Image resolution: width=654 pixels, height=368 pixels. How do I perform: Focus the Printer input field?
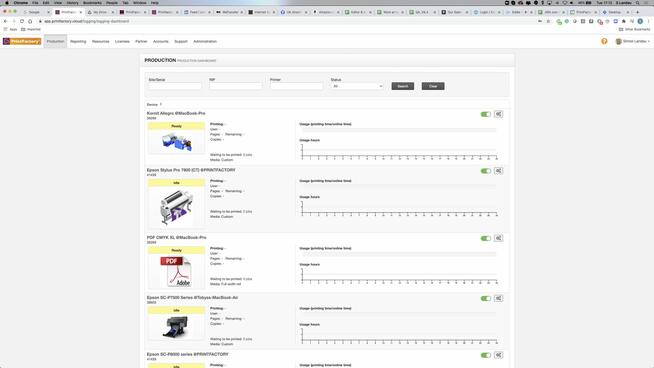[x=297, y=86]
